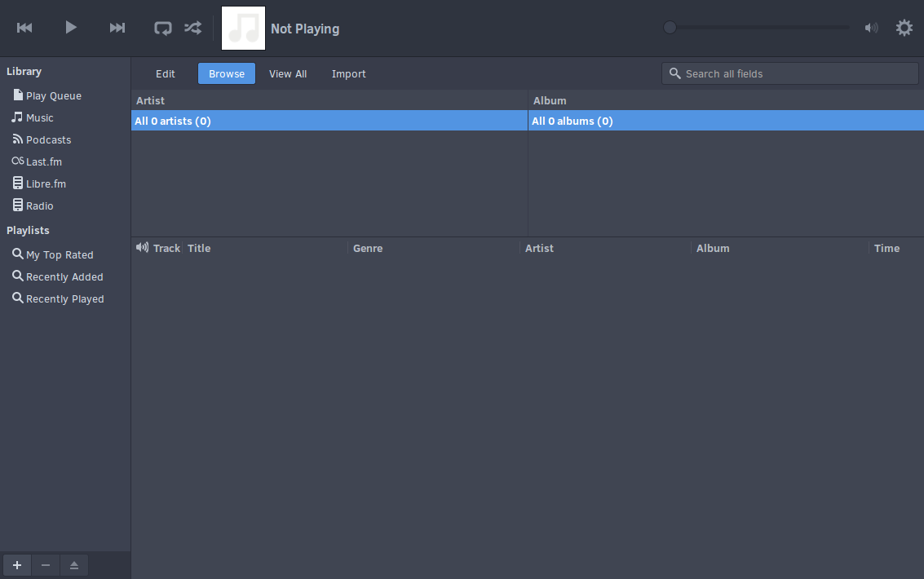Open Radio source
Viewport: 924px width, 579px height.
point(39,206)
